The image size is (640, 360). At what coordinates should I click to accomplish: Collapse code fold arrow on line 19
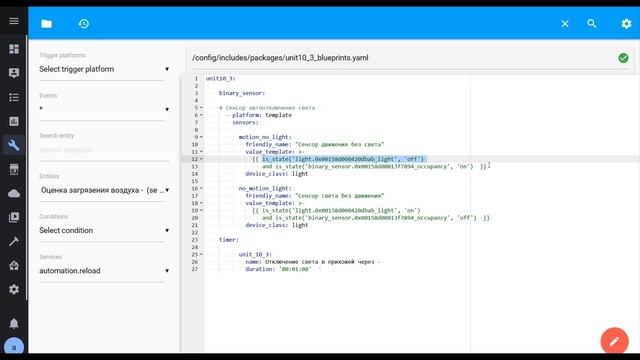coord(202,211)
